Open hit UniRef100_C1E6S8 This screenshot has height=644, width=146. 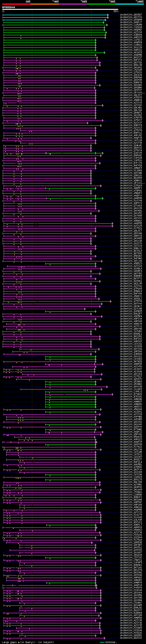click(x=131, y=27)
